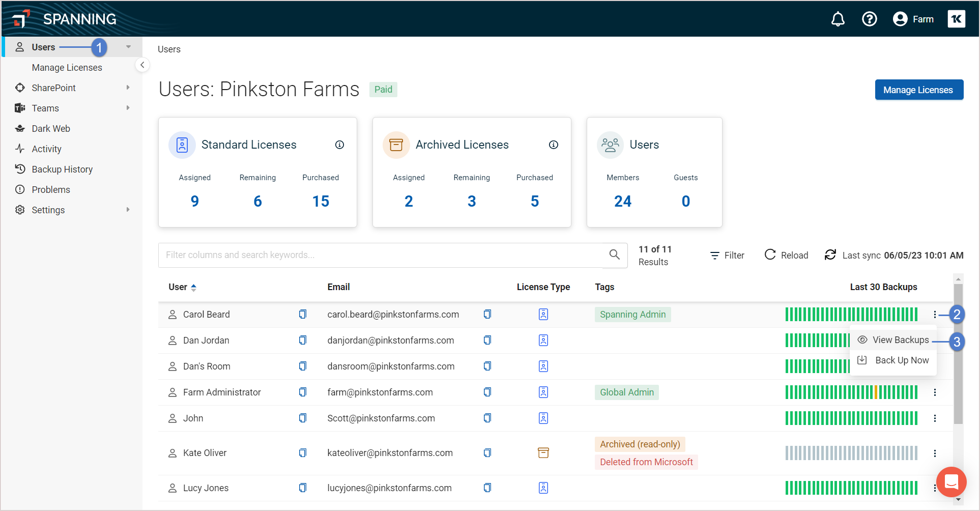Open Kate Oliver's row actions menu
The width and height of the screenshot is (980, 511).
click(x=935, y=453)
